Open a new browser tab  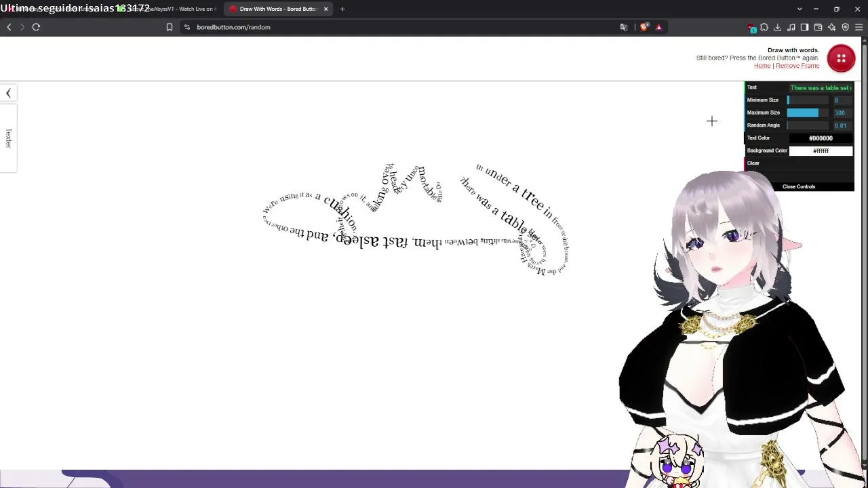(342, 9)
